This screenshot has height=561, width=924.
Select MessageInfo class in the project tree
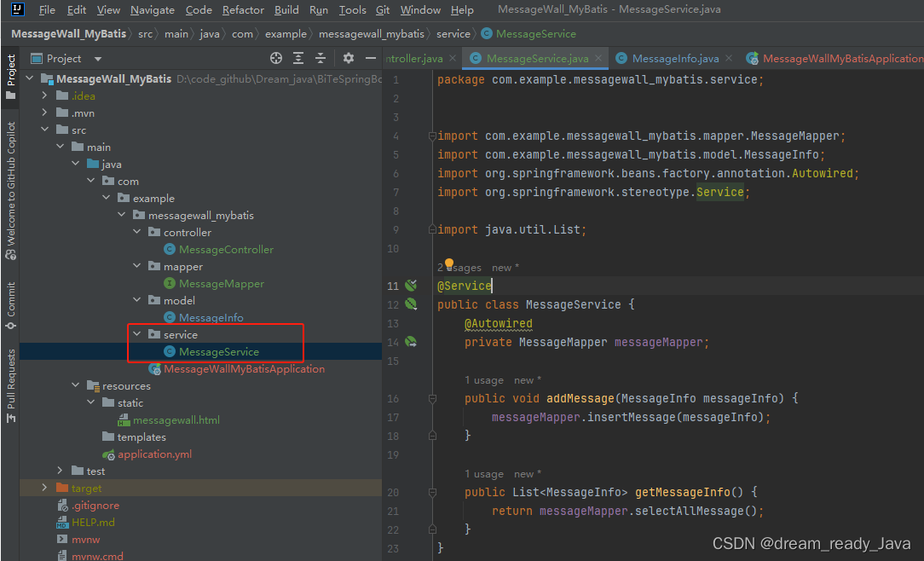pyautogui.click(x=211, y=318)
